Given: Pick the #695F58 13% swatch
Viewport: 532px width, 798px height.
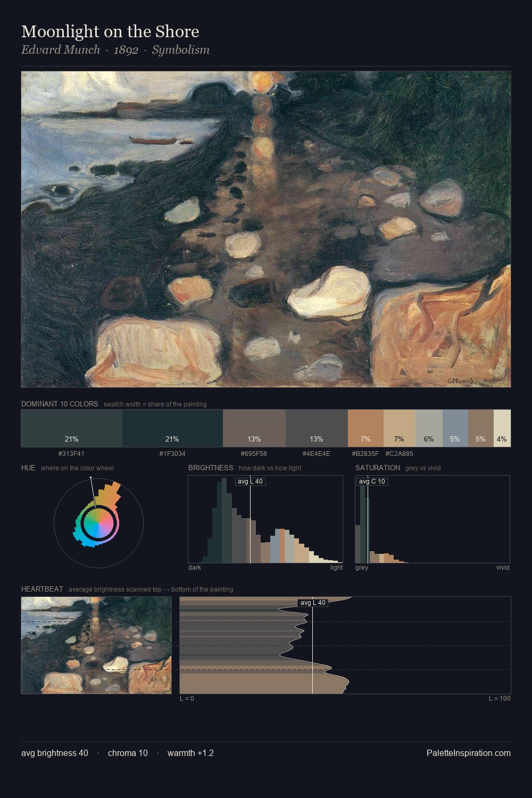Looking at the screenshot, I should pyautogui.click(x=254, y=428).
